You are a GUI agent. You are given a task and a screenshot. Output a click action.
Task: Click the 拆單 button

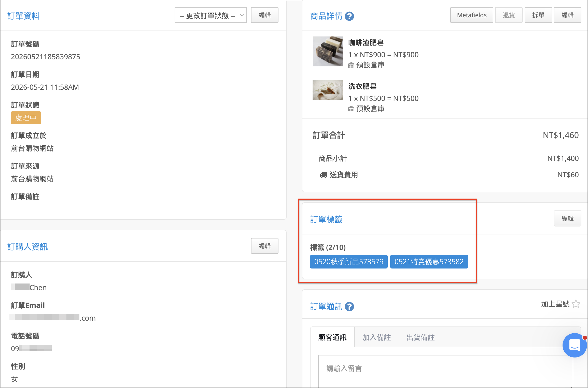point(538,15)
